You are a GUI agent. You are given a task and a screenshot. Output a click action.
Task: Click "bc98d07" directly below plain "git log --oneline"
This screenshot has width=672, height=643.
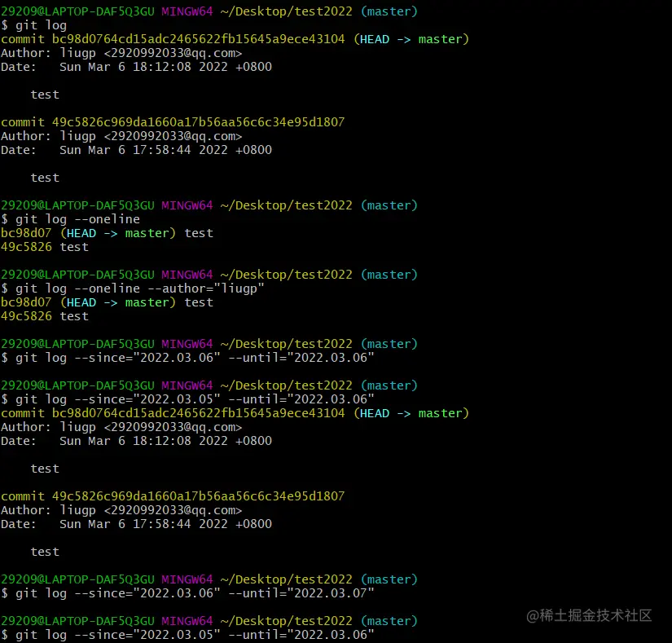coord(26,233)
